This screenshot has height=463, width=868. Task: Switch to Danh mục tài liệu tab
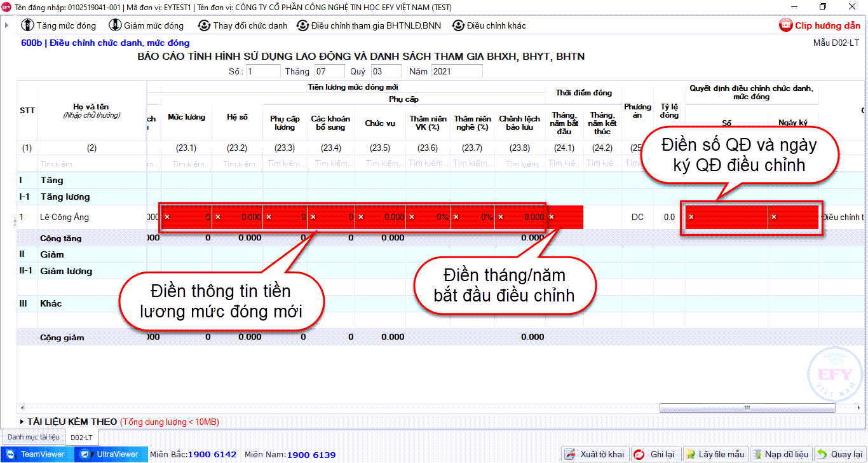click(34, 437)
